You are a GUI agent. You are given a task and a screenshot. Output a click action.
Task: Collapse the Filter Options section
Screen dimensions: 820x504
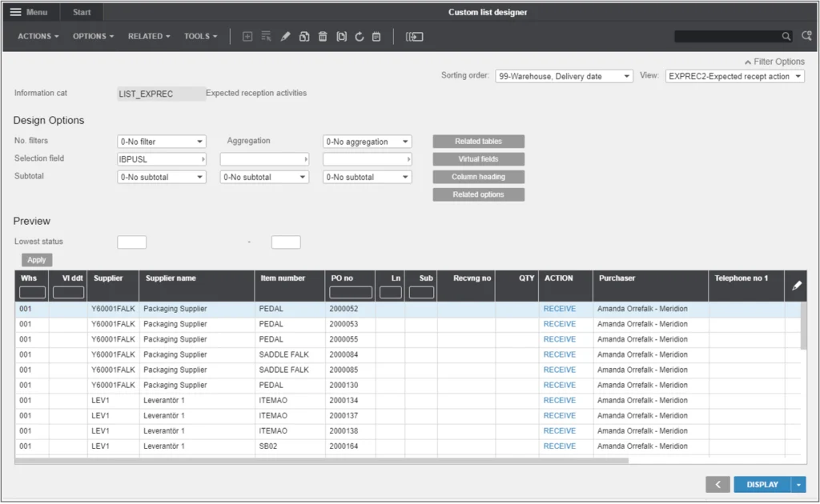coord(774,62)
